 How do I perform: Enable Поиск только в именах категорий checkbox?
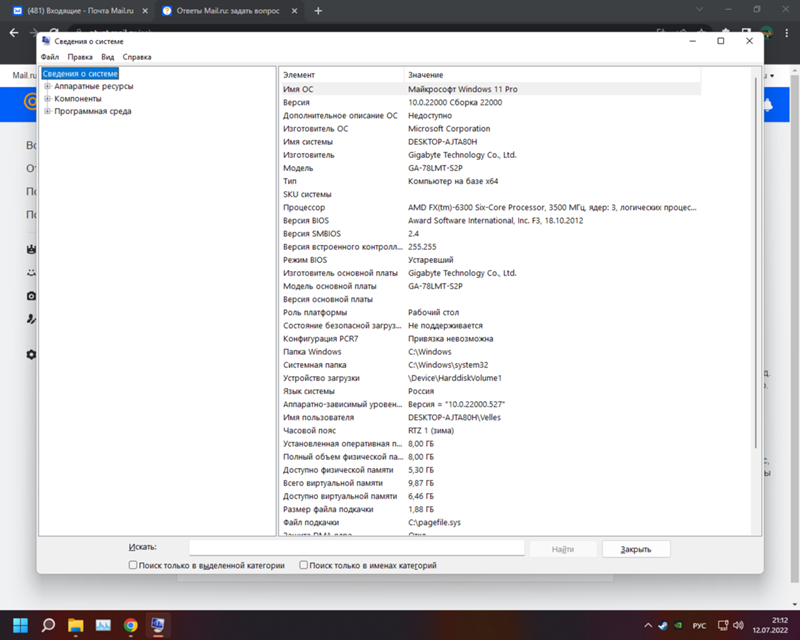coord(304,565)
